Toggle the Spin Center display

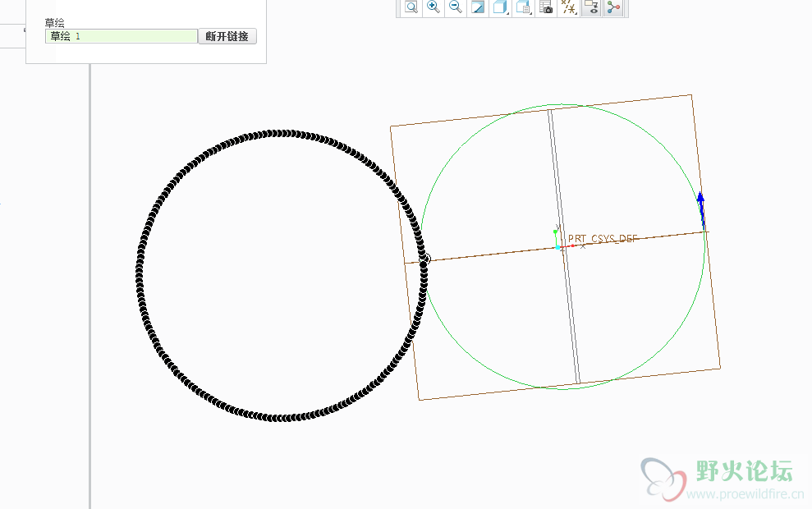pyautogui.click(x=612, y=7)
